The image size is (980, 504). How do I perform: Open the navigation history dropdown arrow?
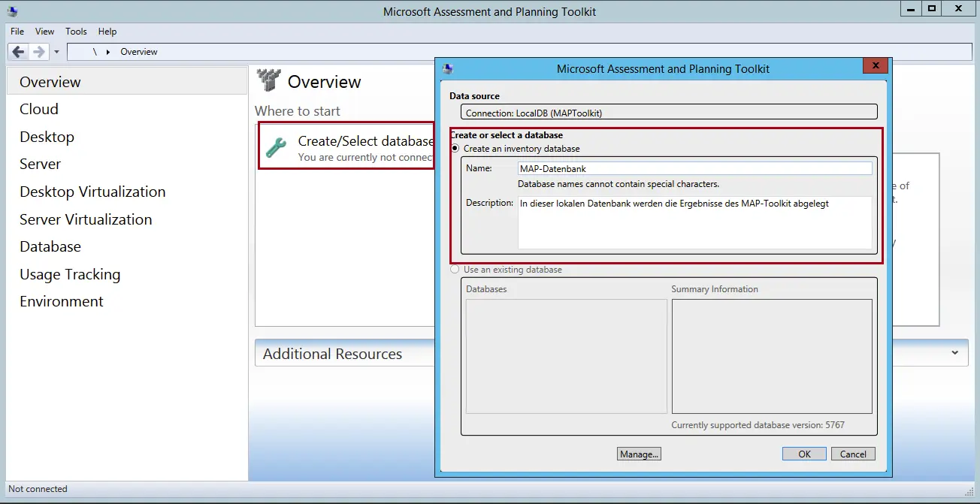(x=56, y=53)
